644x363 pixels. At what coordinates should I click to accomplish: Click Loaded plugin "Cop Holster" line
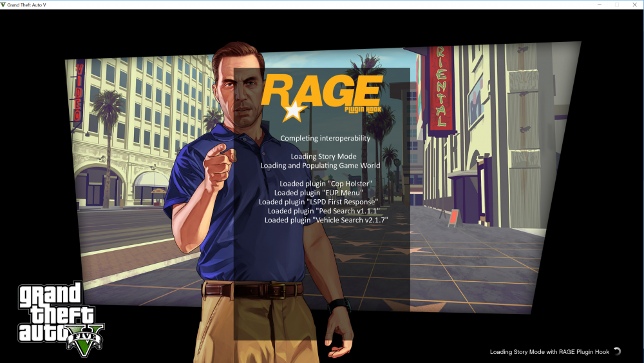tap(326, 184)
